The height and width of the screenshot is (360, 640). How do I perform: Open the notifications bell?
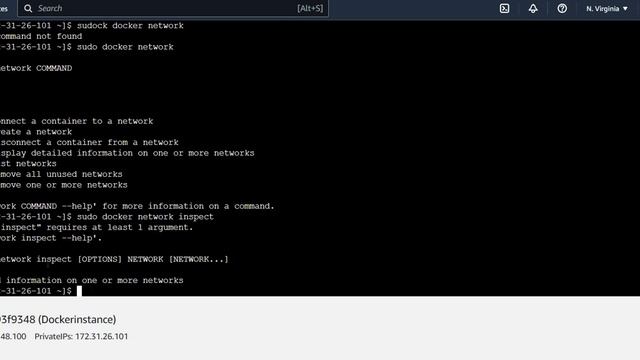tap(533, 9)
